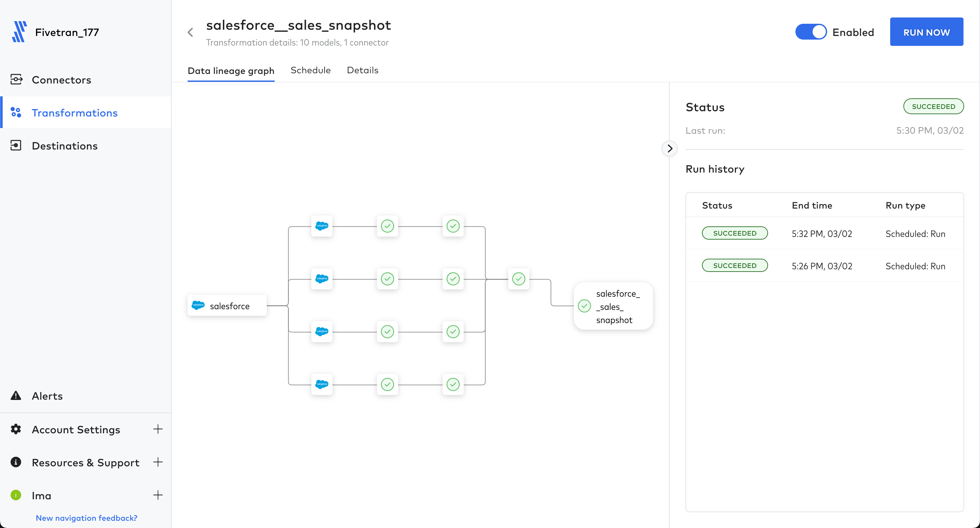Select the top-right green checkmark model node
The width and height of the screenshot is (980, 528).
tap(453, 226)
